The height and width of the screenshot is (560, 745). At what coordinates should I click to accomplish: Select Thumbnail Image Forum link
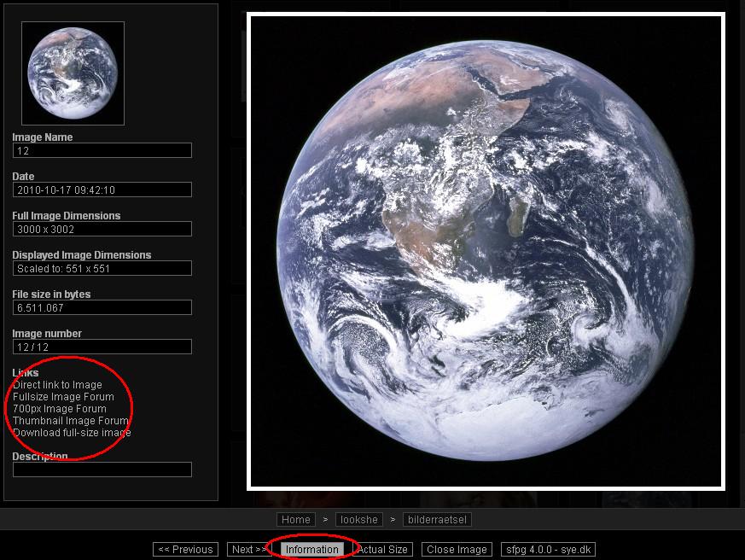70,420
